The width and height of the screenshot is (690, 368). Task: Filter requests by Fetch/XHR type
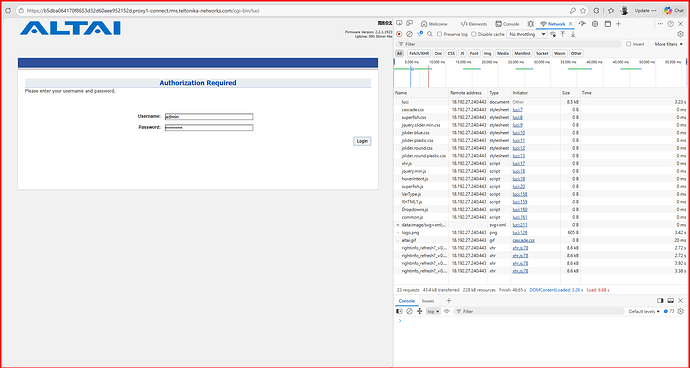[x=418, y=53]
